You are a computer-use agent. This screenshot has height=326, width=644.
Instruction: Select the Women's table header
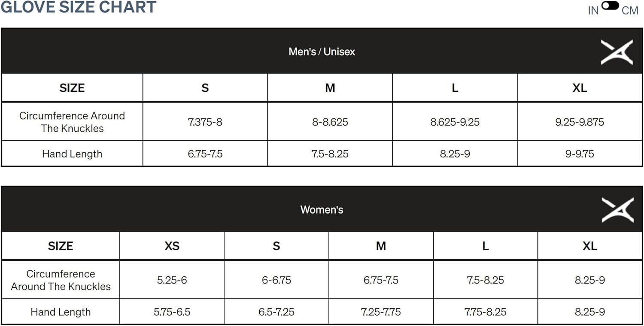322,210
